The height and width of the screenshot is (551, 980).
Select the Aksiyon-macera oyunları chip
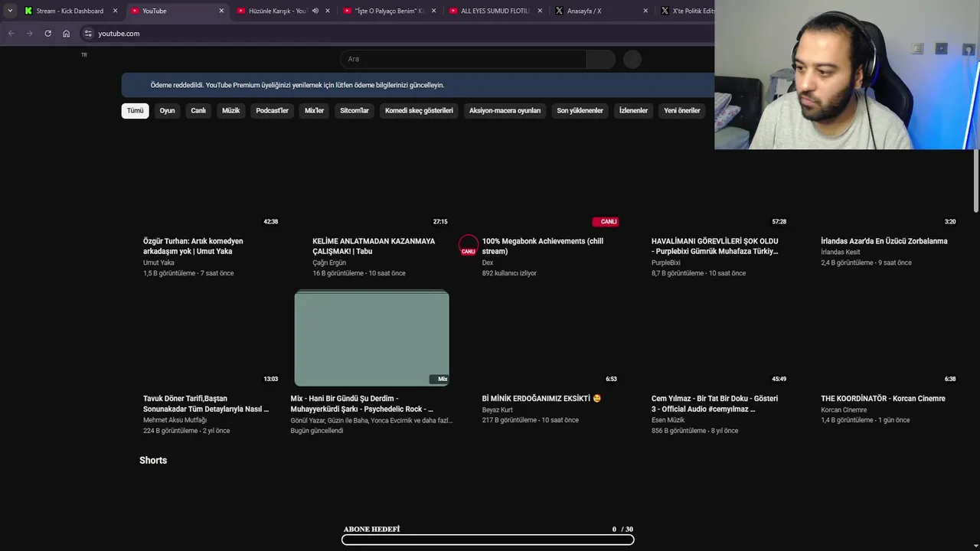coord(505,111)
